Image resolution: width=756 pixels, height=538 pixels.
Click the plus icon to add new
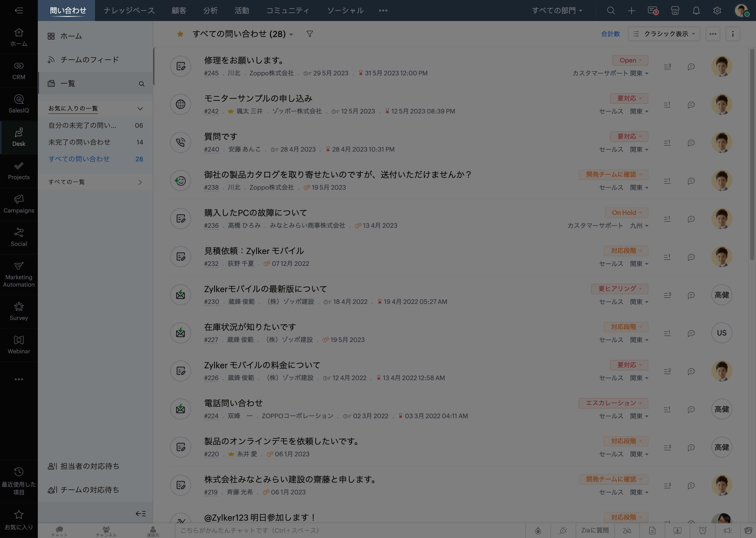pos(632,11)
